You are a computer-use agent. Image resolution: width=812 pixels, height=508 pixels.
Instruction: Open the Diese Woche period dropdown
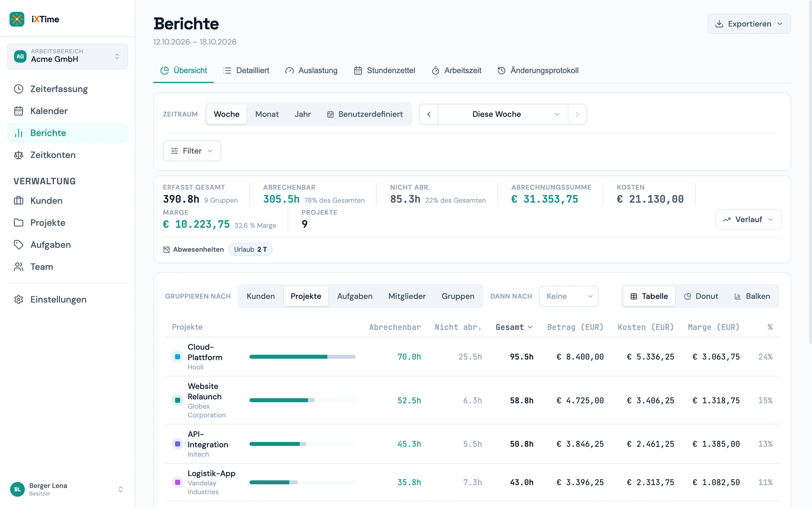click(503, 114)
